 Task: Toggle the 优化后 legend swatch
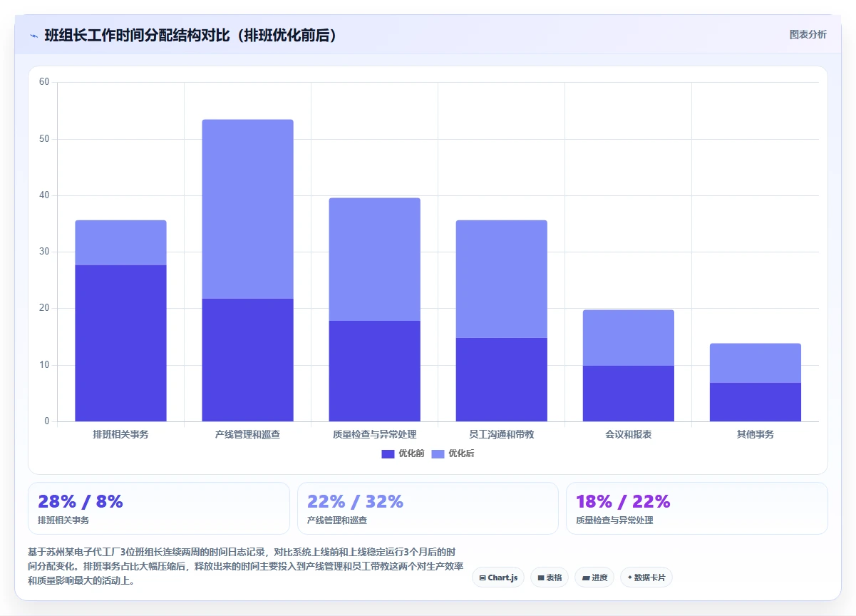coord(438,453)
